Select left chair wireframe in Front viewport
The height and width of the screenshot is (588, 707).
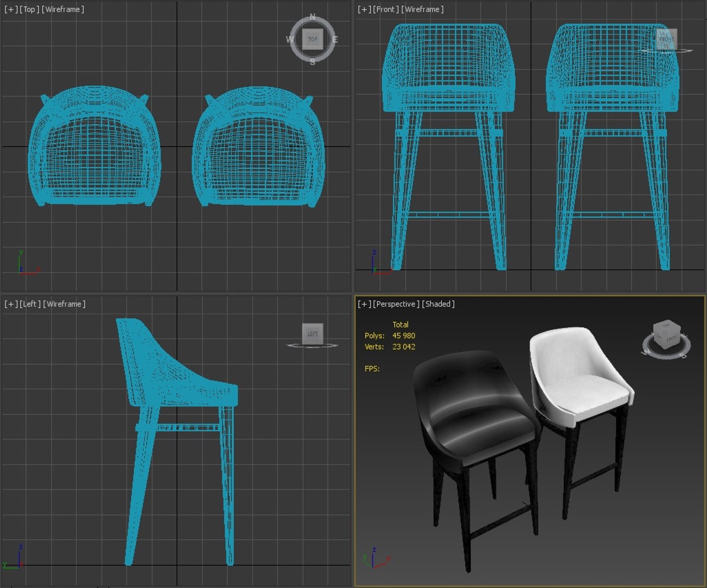[448, 146]
